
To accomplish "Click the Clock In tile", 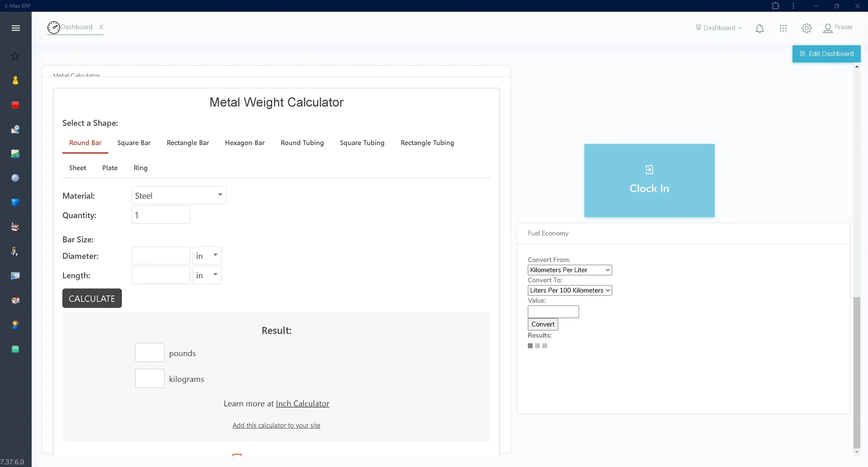I will pos(649,180).
